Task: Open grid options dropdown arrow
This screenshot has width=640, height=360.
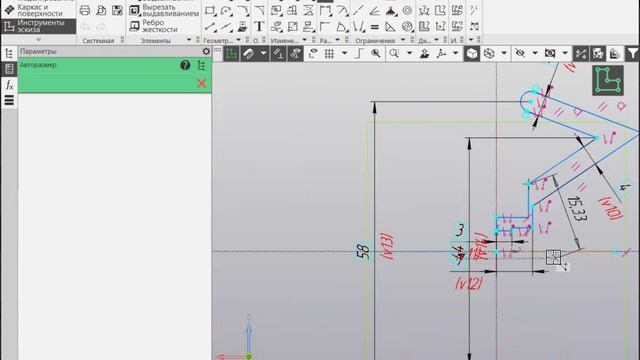Action: 344,53
